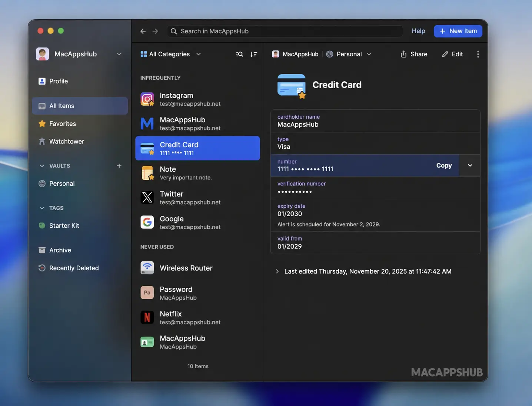Viewport: 532px width, 406px height.
Task: Select the Instagram entry name
Action: coord(176,95)
